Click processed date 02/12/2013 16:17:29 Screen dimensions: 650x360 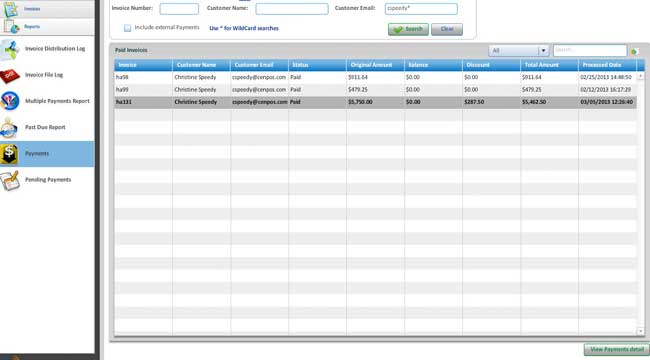click(x=606, y=90)
